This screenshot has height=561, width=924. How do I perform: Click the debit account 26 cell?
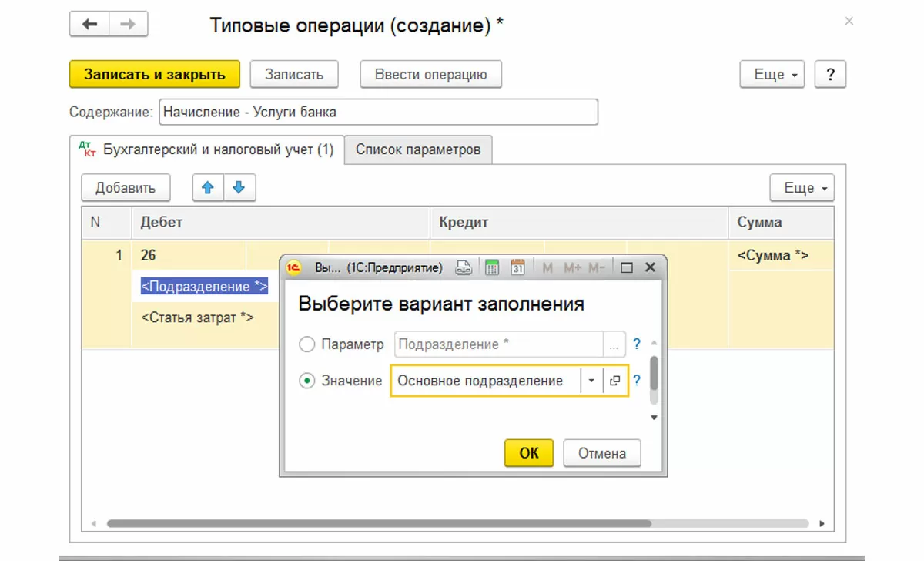189,255
